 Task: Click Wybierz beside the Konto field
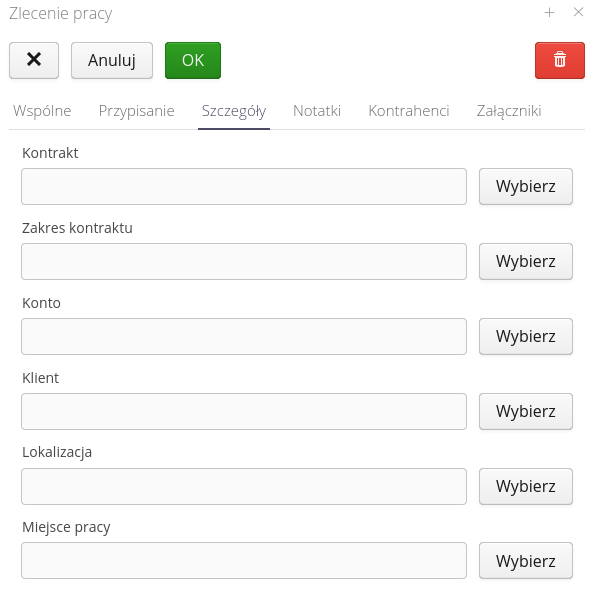(x=525, y=336)
